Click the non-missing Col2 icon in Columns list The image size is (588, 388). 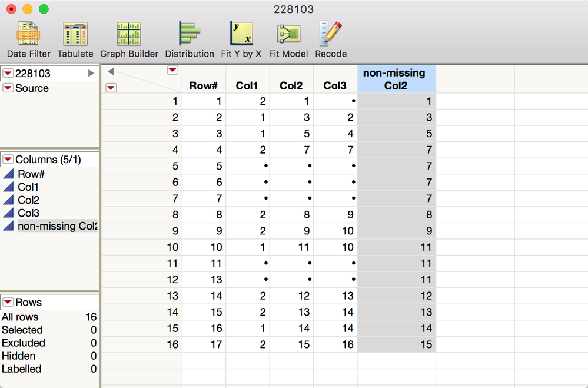coord(8,226)
